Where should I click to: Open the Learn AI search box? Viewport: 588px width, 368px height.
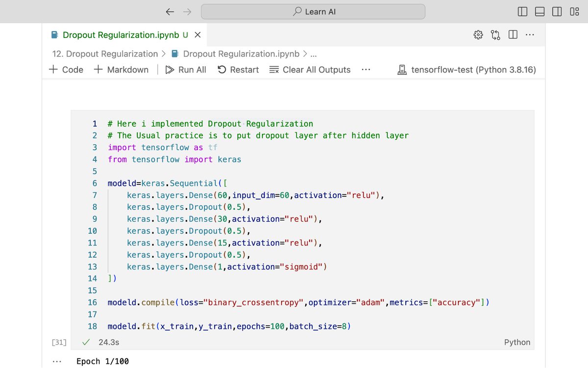[x=313, y=12]
